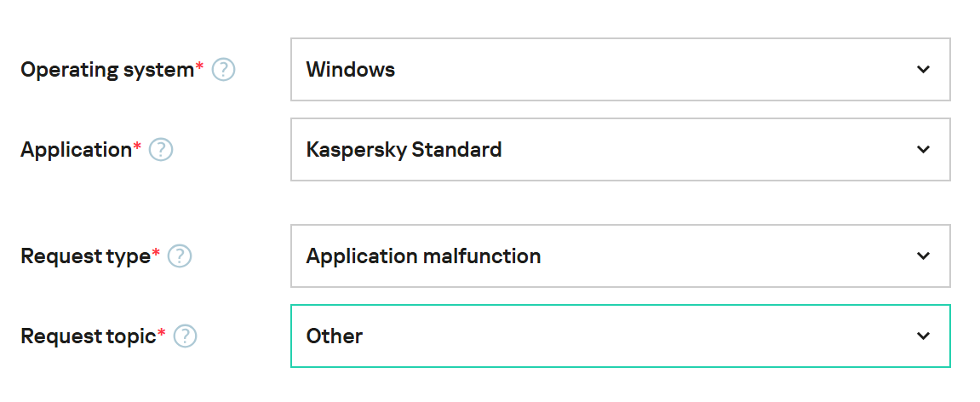Viewport: 980px width, 402px height.
Task: Open the help tooltip next to Application
Action: [x=161, y=150]
